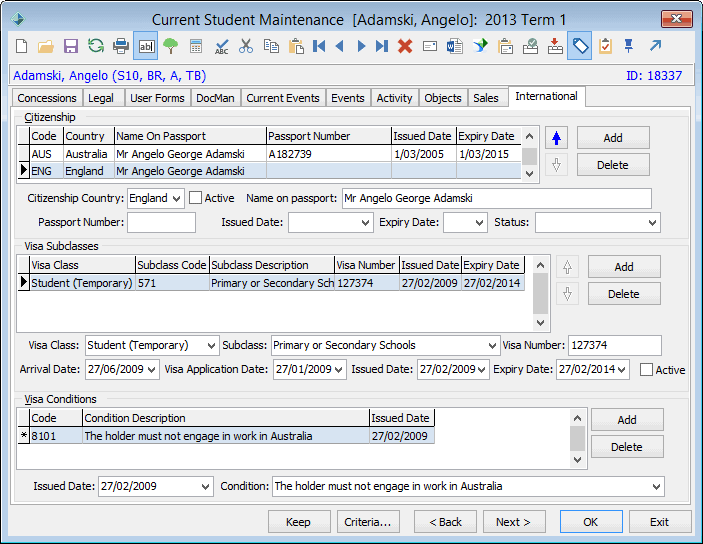
Task: Click the printer toolbar icon
Action: [x=121, y=46]
